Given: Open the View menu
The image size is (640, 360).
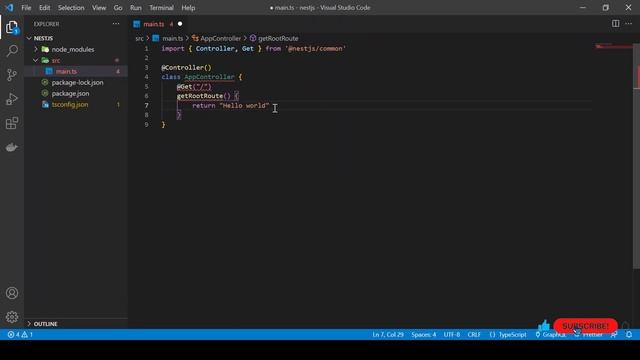Looking at the screenshot, I should click(99, 8).
